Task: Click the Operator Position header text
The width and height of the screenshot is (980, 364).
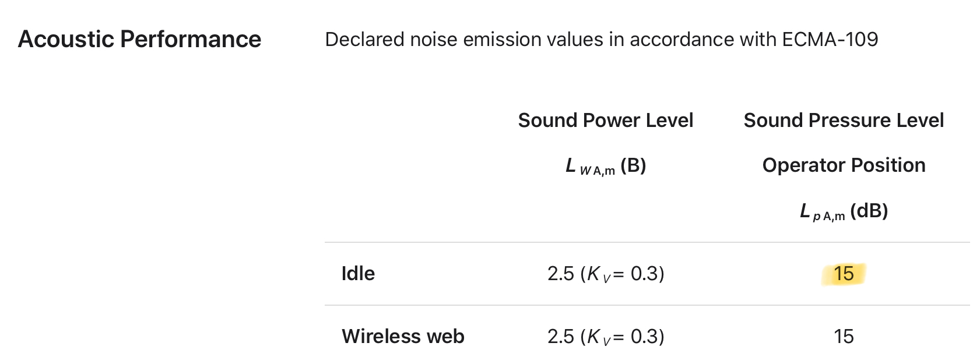Action: 843,165
